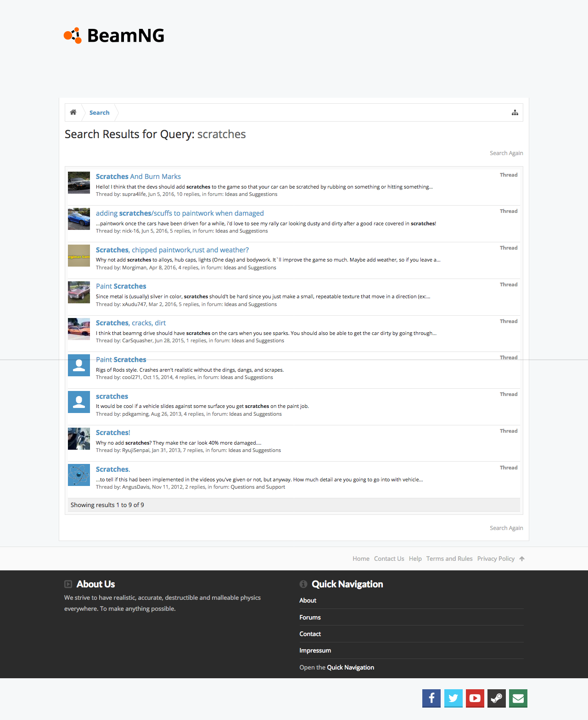This screenshot has height=720, width=588.
Task: Open xAudu747's avatar thumbnail
Action: pyautogui.click(x=79, y=292)
